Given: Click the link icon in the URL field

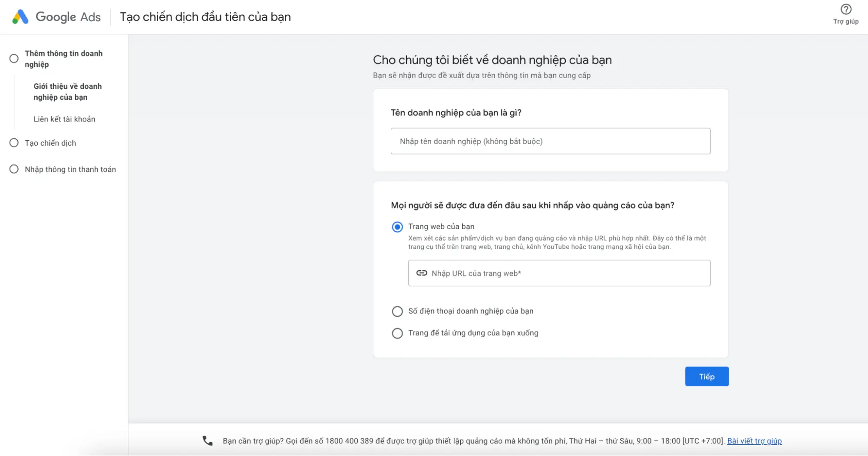Looking at the screenshot, I should [x=422, y=273].
